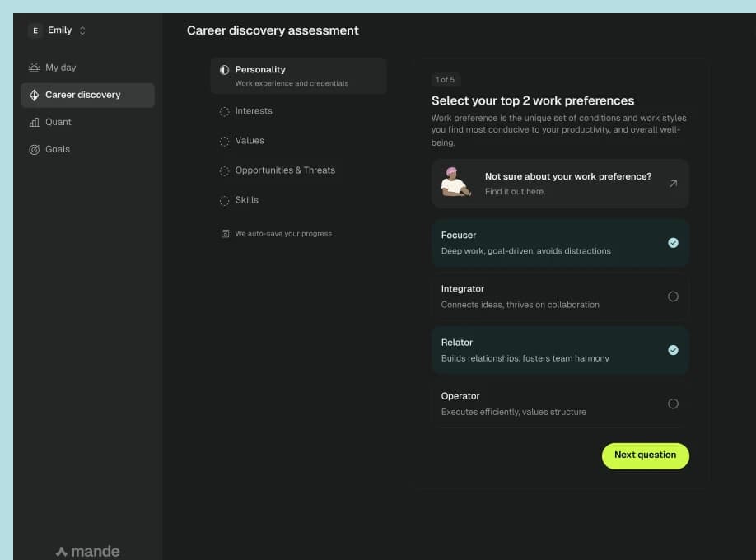Click the external arrow icon on preference card
This screenshot has height=560, width=756.
673,184
